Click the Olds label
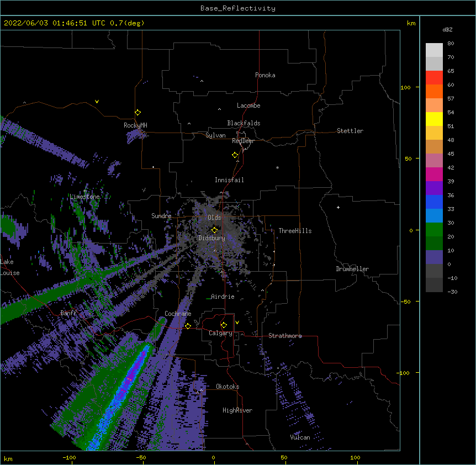 click(214, 218)
